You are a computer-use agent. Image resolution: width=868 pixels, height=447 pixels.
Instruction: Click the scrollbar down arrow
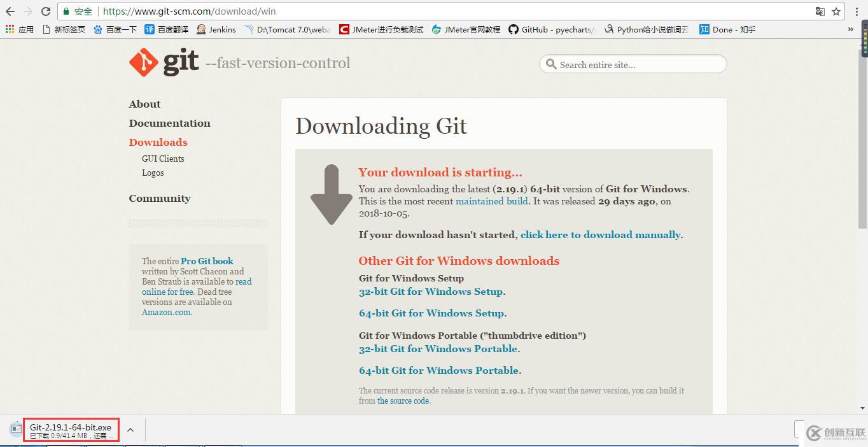[864, 408]
